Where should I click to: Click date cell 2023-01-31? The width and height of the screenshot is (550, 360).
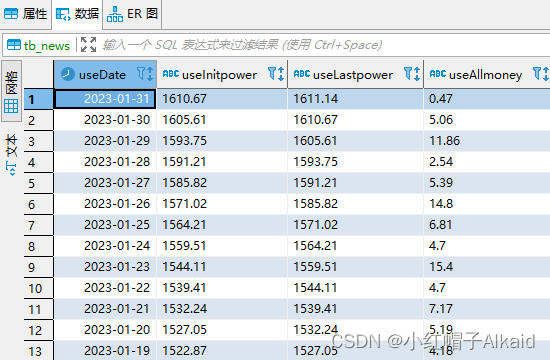[105, 99]
